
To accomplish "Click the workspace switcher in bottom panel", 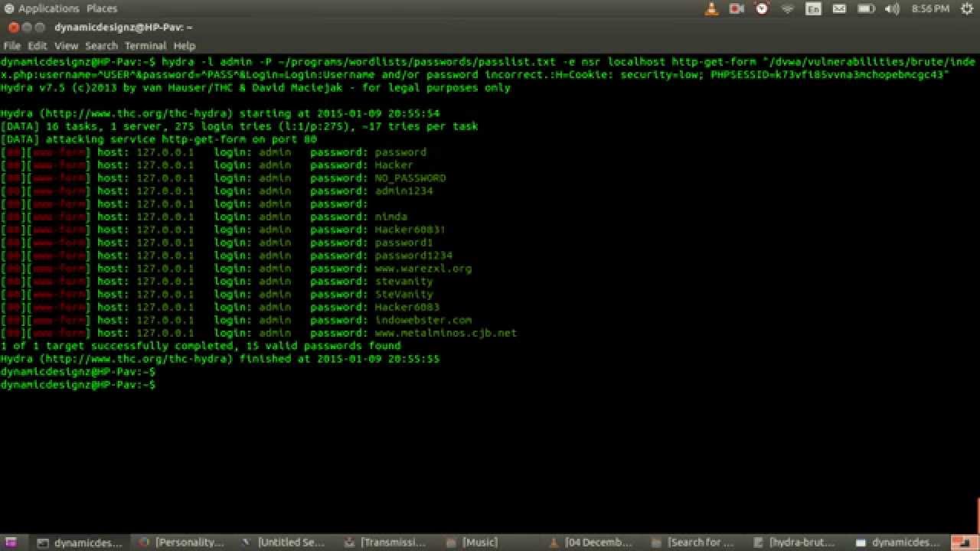I will pyautogui.click(x=964, y=543).
